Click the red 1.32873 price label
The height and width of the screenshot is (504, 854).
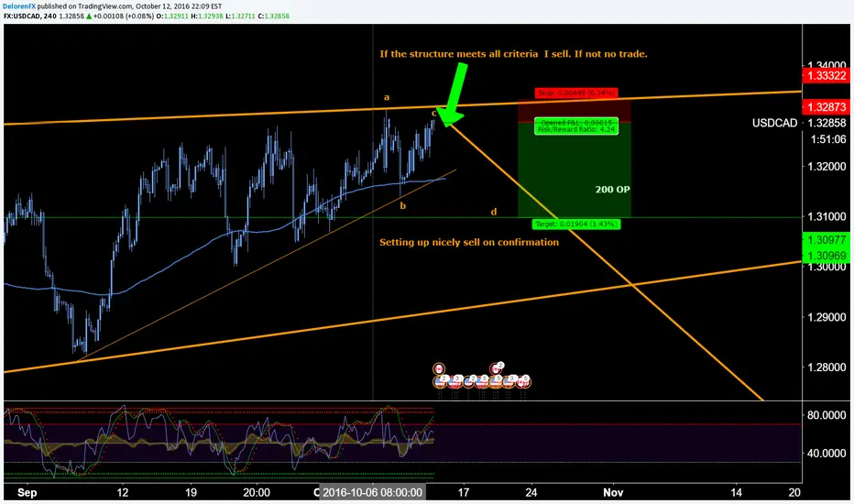[827, 107]
